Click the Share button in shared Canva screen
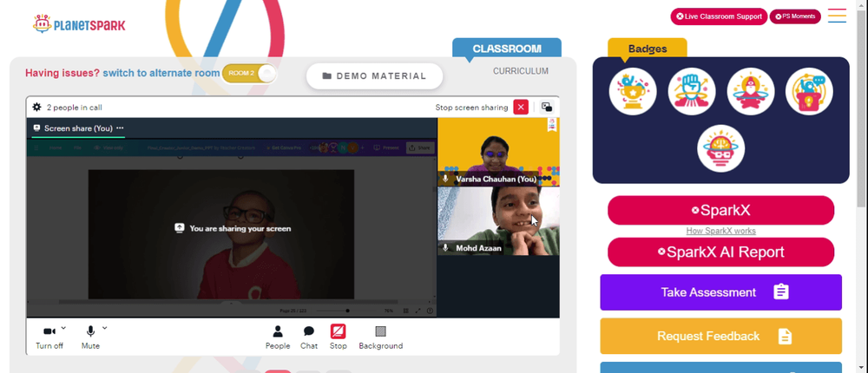Image resolution: width=868 pixels, height=373 pixels. pos(419,147)
